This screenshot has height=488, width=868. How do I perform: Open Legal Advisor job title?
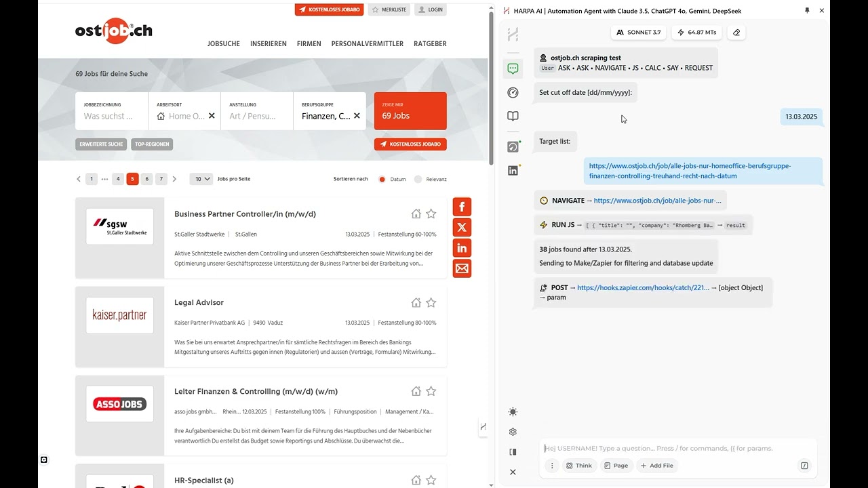[199, 302]
